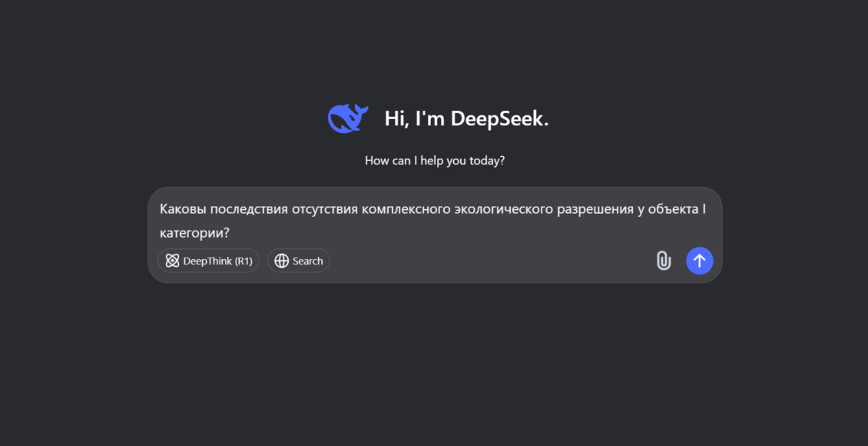Screen dimensions: 868x446
Task: Tap the blue whale mascot image
Action: (347, 118)
